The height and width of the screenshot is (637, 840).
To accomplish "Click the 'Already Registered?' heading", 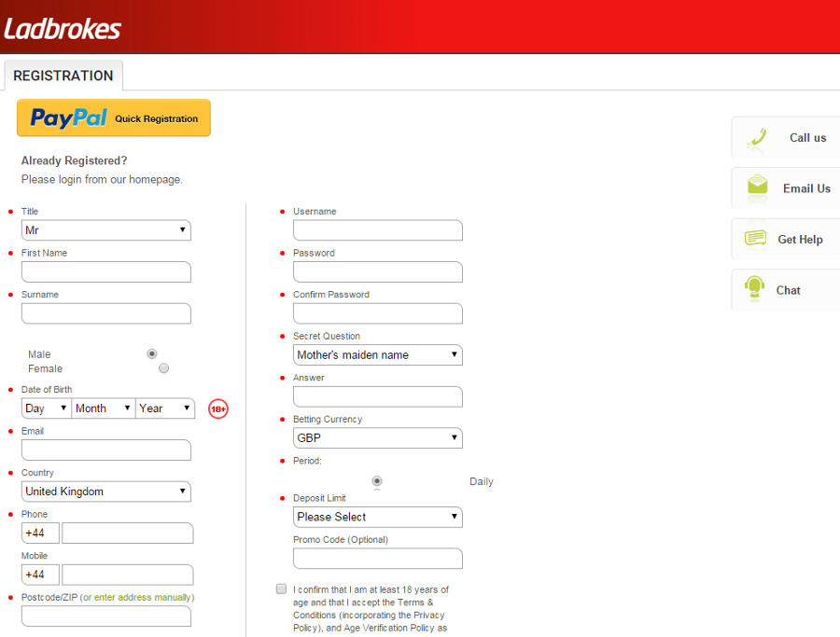I will coord(74,160).
